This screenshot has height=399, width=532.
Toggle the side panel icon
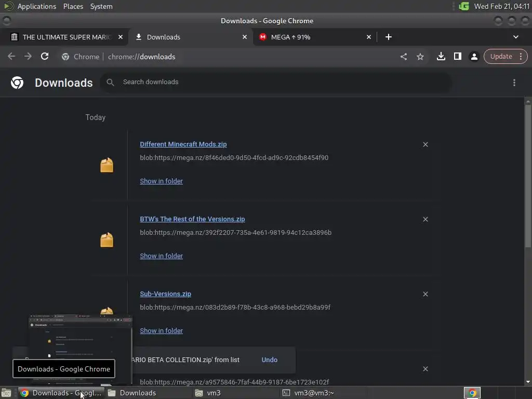point(457,56)
